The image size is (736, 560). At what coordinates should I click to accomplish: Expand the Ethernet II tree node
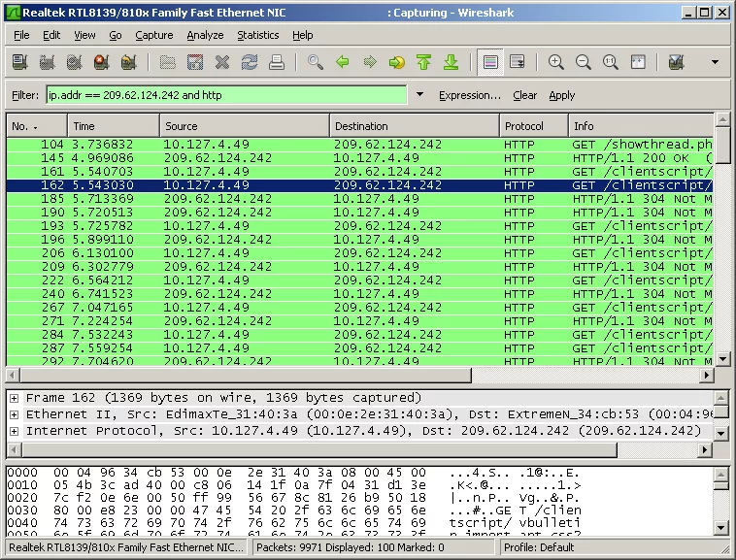point(15,414)
